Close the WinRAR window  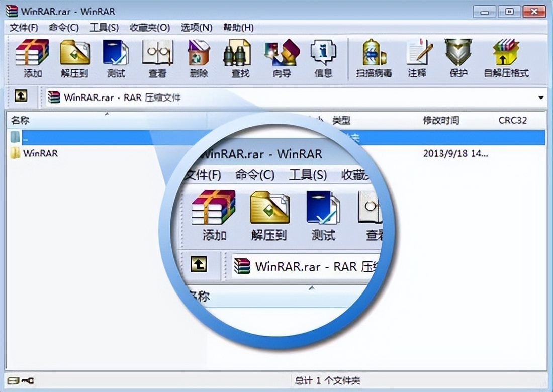click(534, 12)
